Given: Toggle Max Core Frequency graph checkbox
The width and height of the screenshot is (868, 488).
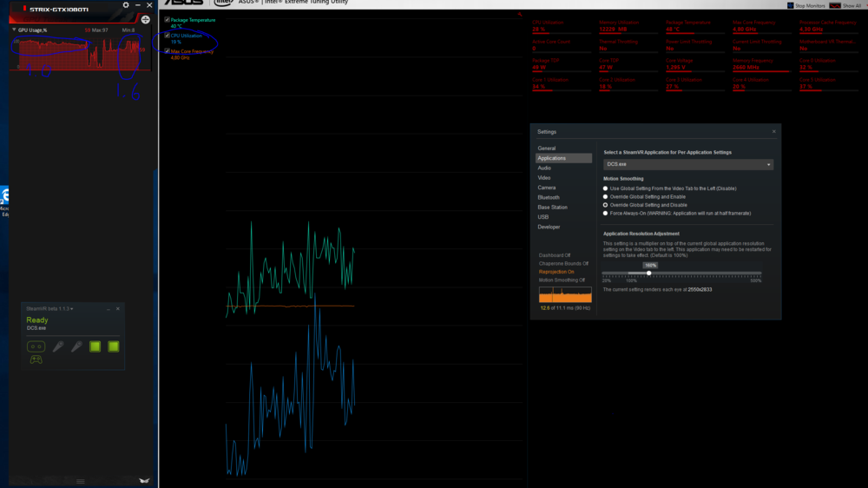Looking at the screenshot, I should pos(168,51).
